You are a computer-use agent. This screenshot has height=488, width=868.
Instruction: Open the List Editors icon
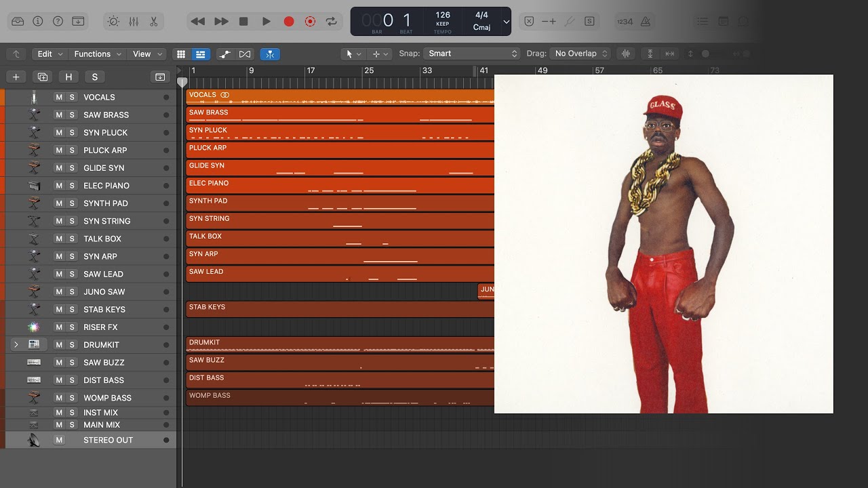(x=703, y=22)
